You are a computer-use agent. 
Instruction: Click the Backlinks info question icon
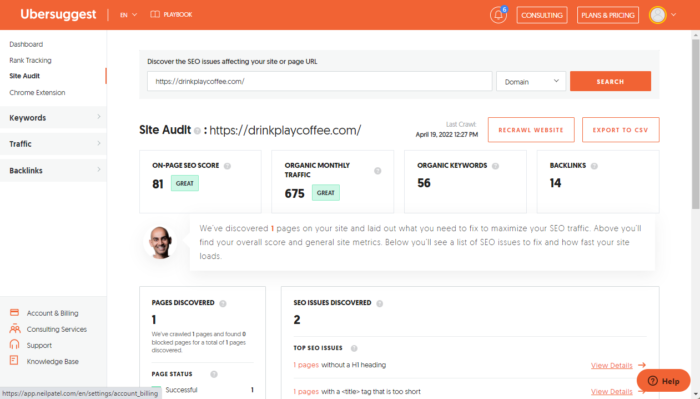tap(594, 166)
